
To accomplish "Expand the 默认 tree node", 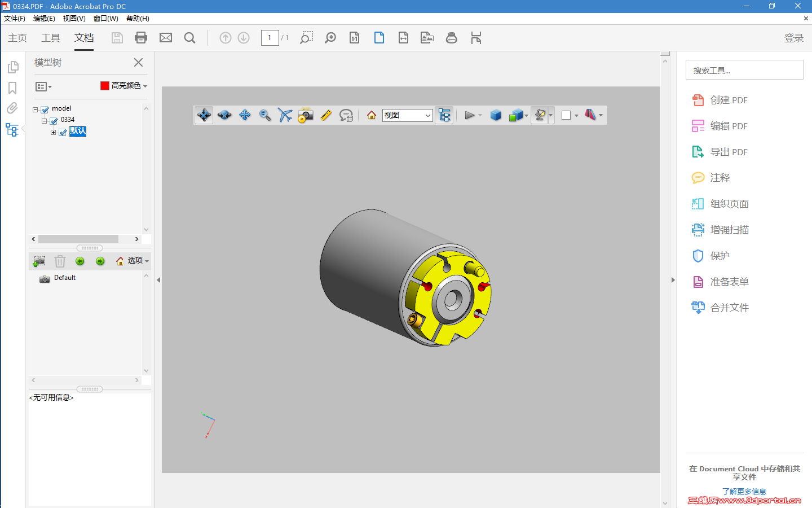I will 54,133.
